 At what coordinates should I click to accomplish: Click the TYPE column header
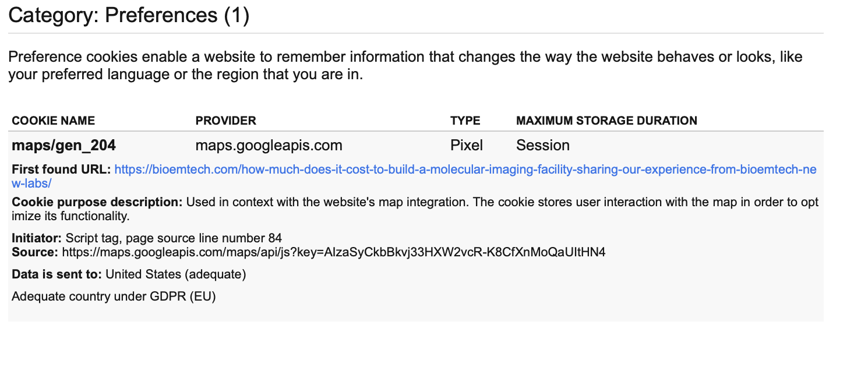[x=465, y=121]
